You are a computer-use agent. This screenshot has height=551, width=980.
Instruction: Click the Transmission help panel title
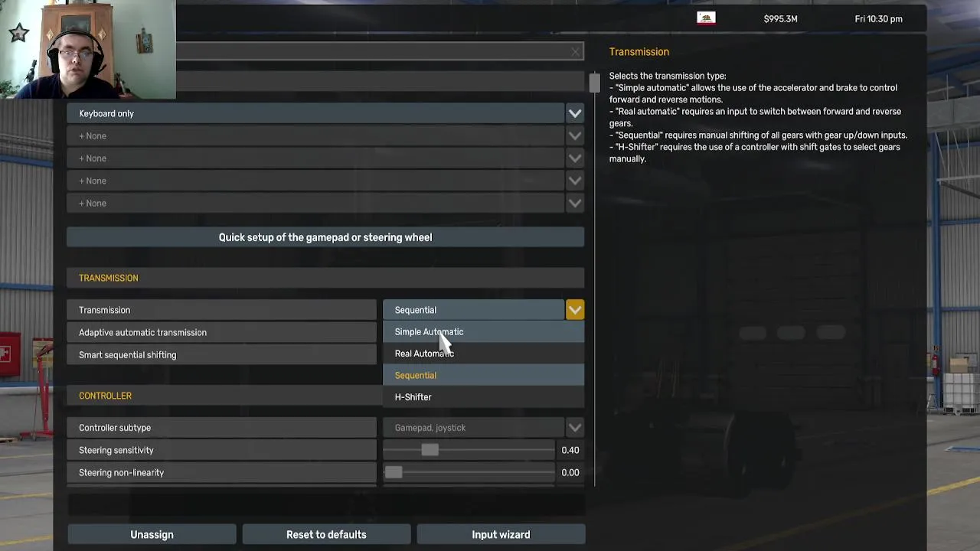[x=639, y=52]
